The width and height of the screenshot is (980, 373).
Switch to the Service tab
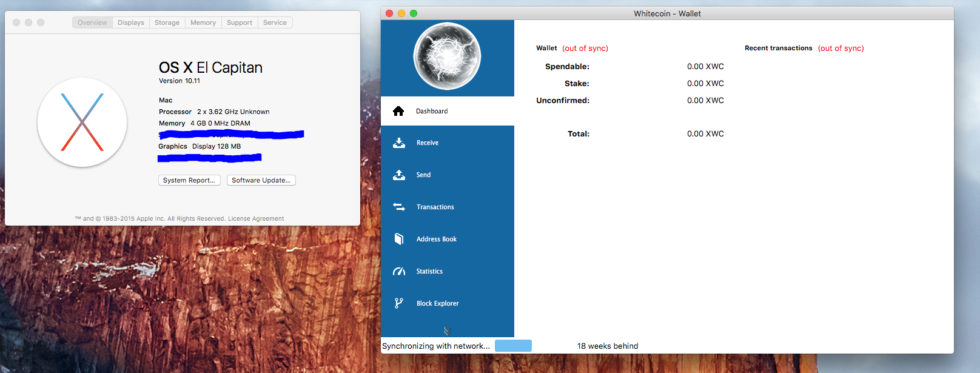click(x=275, y=22)
